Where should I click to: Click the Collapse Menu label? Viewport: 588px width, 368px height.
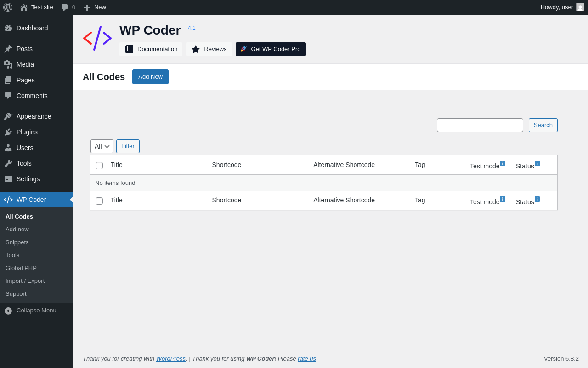coord(36,310)
